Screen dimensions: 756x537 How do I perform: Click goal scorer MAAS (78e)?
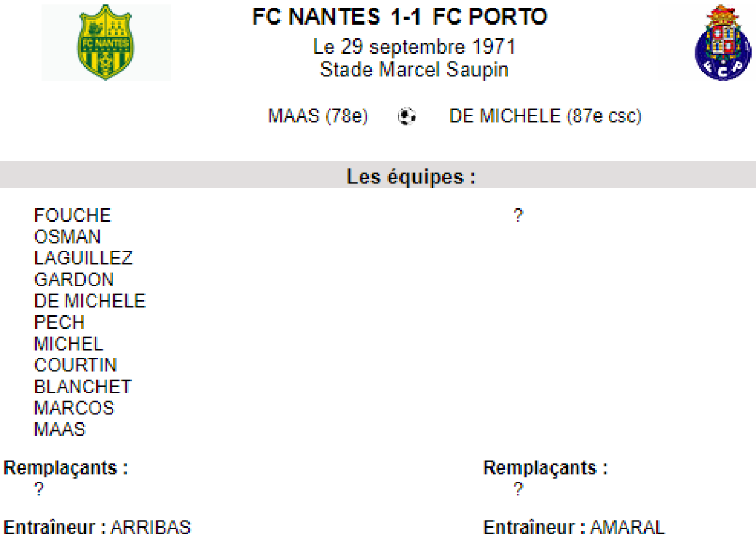tap(318, 116)
